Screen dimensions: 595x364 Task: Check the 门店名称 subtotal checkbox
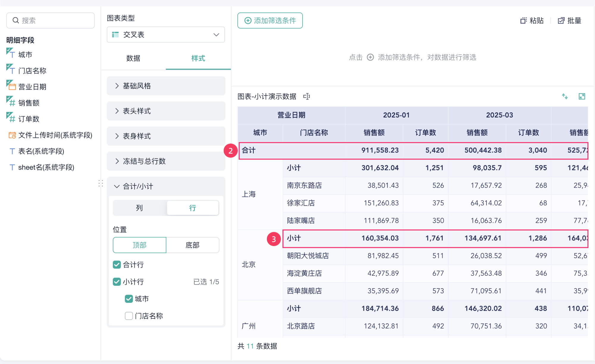point(129,316)
